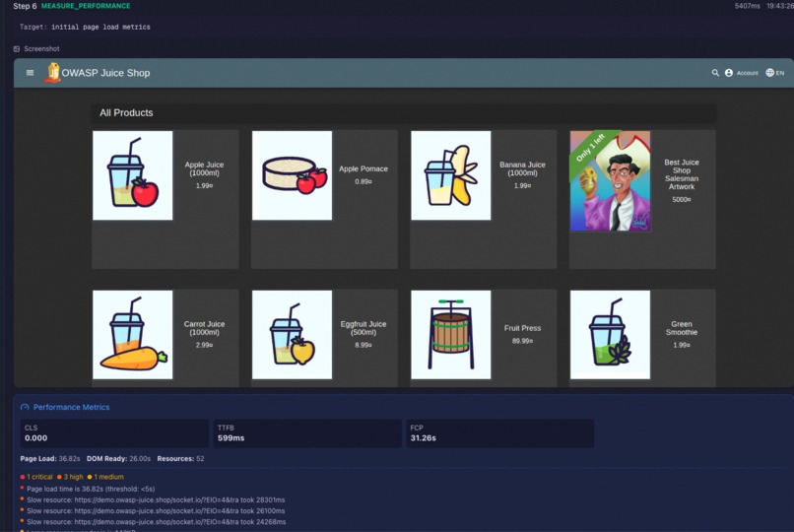Open the language globe icon
This screenshot has width=794, height=532.
769,73
